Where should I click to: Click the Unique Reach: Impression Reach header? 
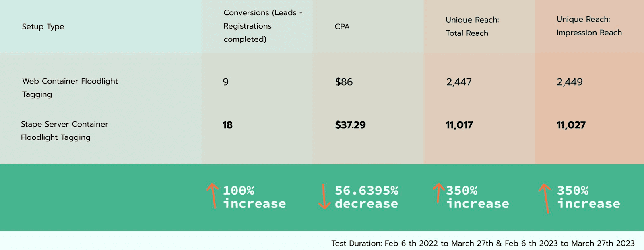coord(589,26)
